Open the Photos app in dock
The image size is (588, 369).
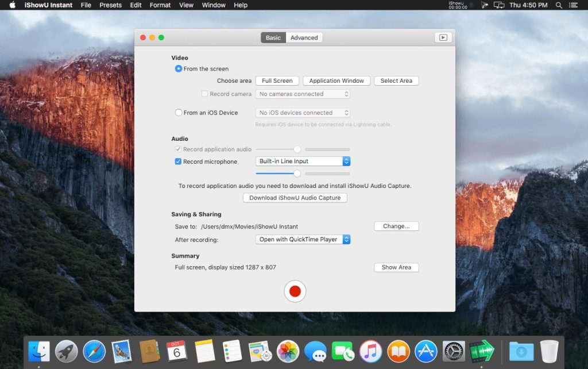287,351
